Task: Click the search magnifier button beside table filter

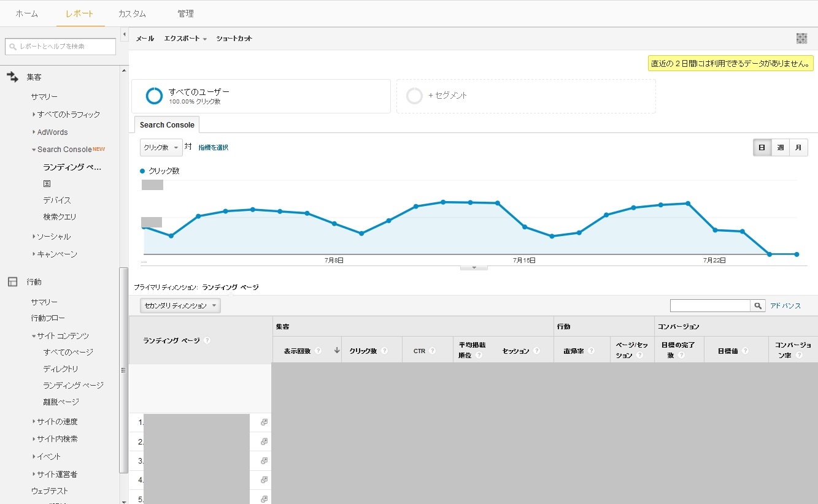Action: tap(758, 305)
